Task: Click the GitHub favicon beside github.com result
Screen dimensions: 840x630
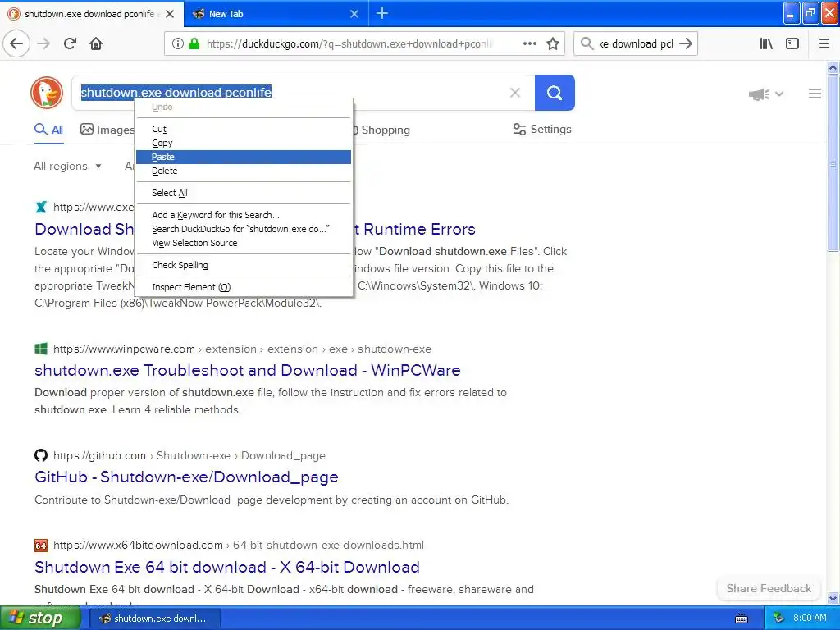Action: [41, 455]
